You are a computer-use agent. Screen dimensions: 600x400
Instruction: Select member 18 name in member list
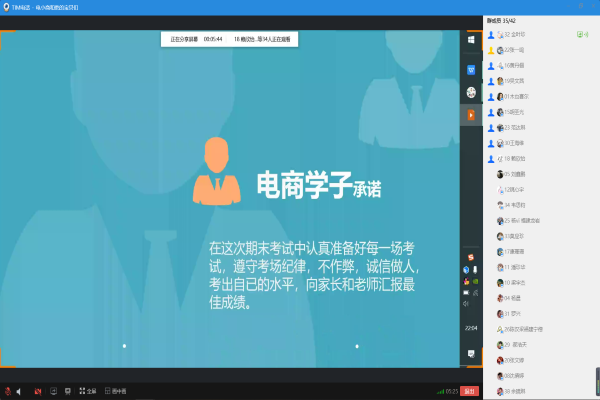[515, 158]
